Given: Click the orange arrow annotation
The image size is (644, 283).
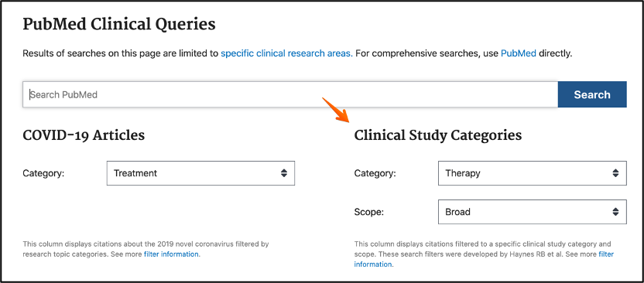Looking at the screenshot, I should click(x=336, y=110).
